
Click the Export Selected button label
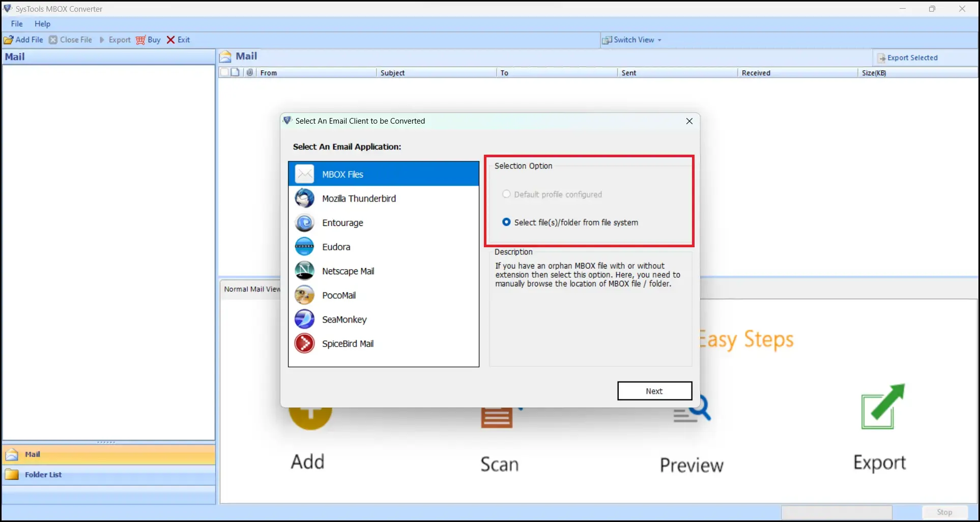[x=912, y=58]
